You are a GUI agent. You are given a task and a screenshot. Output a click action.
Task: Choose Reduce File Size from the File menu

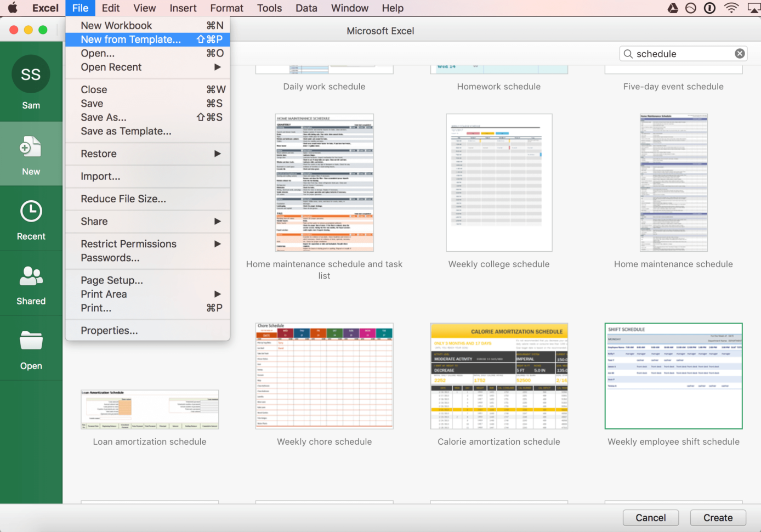click(x=123, y=199)
